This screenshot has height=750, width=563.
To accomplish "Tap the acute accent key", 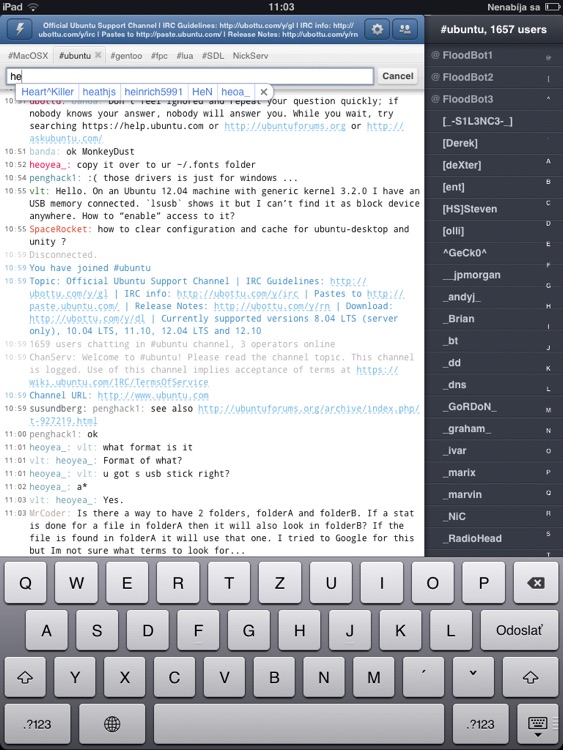I will coord(423,677).
